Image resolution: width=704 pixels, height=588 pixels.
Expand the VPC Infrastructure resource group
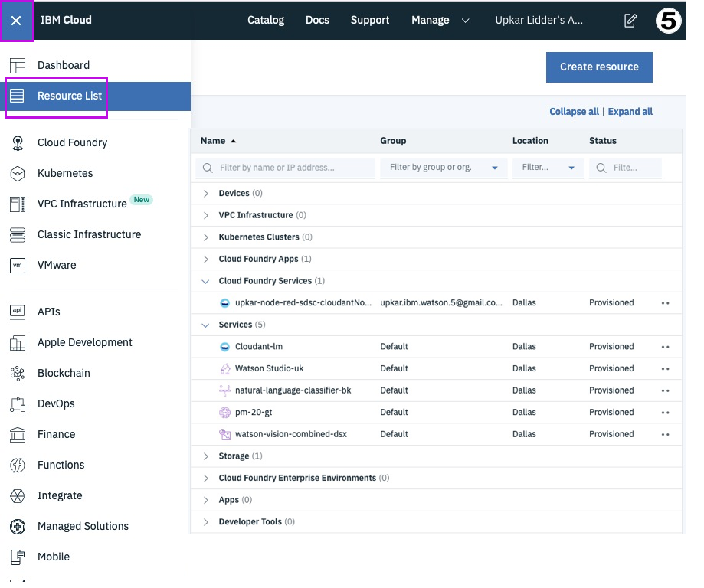pyautogui.click(x=205, y=215)
